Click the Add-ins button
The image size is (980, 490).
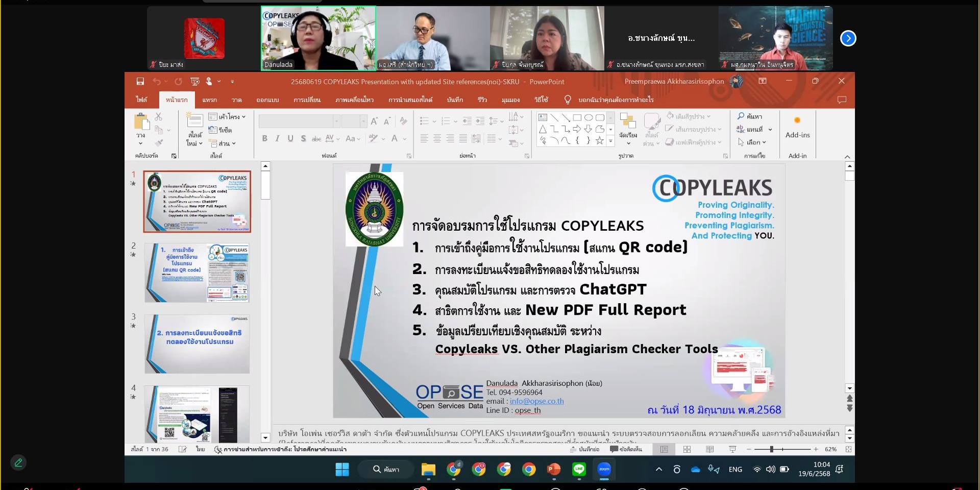tap(797, 128)
